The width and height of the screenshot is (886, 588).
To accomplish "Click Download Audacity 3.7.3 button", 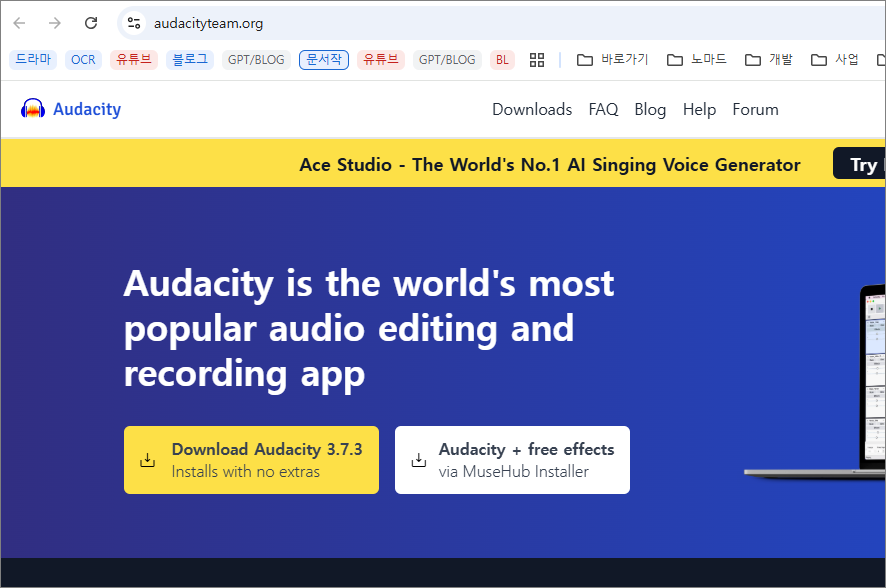I will [x=251, y=460].
